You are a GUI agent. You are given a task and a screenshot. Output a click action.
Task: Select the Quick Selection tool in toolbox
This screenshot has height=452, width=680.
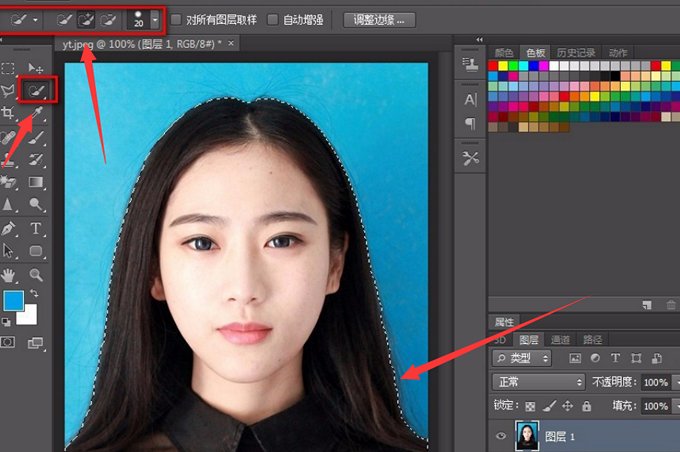[36, 90]
